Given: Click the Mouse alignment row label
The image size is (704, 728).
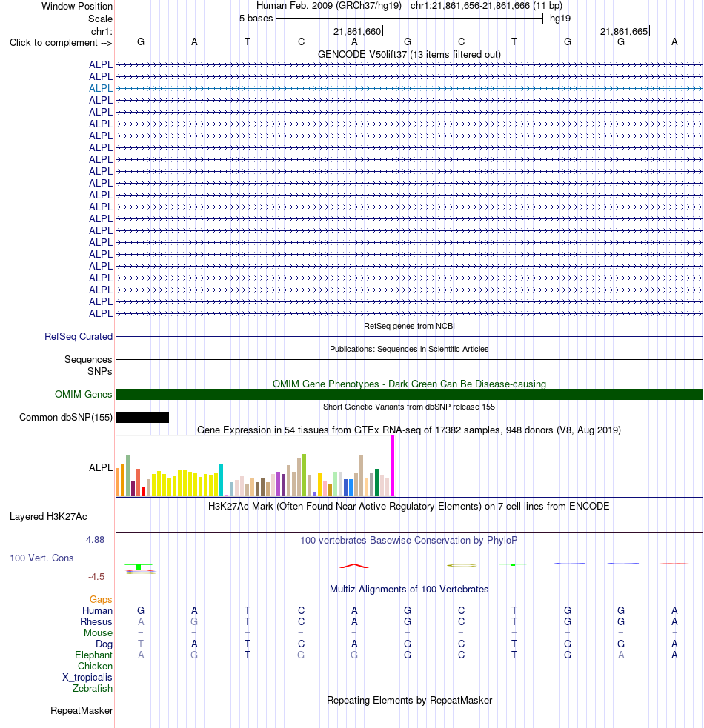Looking at the screenshot, I should pos(98,632).
